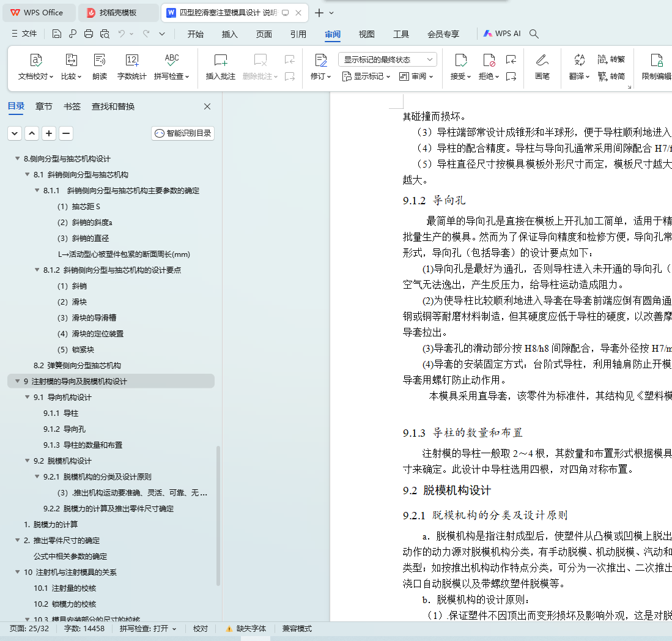This screenshot has width=672, height=641.
Task: Open the 查找和替换 navigation tab
Action: click(x=113, y=106)
